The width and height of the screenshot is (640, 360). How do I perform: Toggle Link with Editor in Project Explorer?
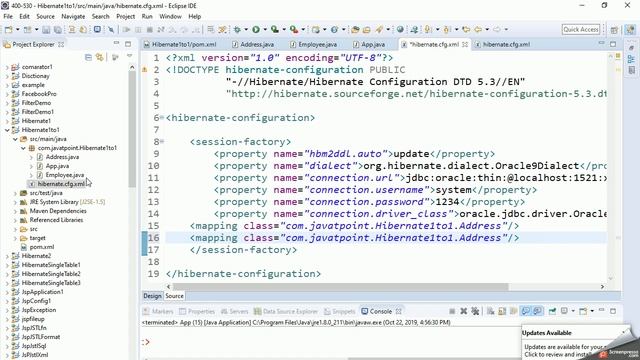click(x=100, y=57)
